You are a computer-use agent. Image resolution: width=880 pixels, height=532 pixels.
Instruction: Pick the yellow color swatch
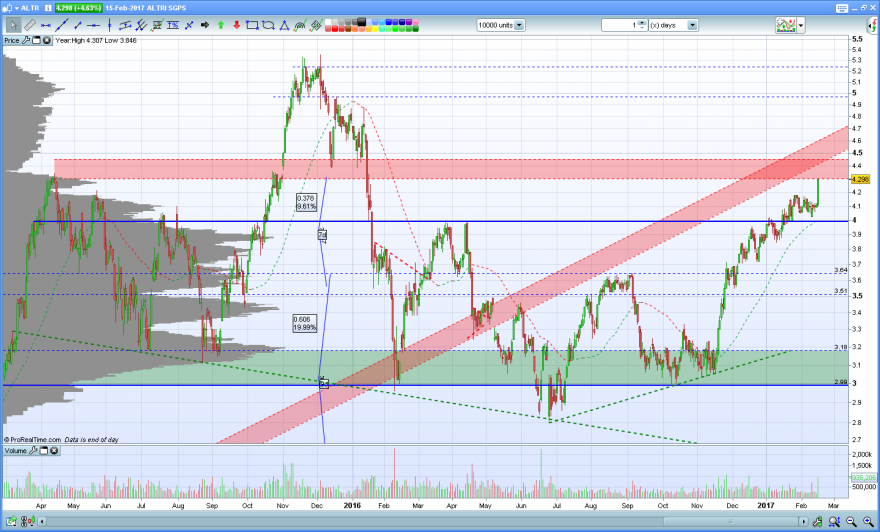click(375, 28)
